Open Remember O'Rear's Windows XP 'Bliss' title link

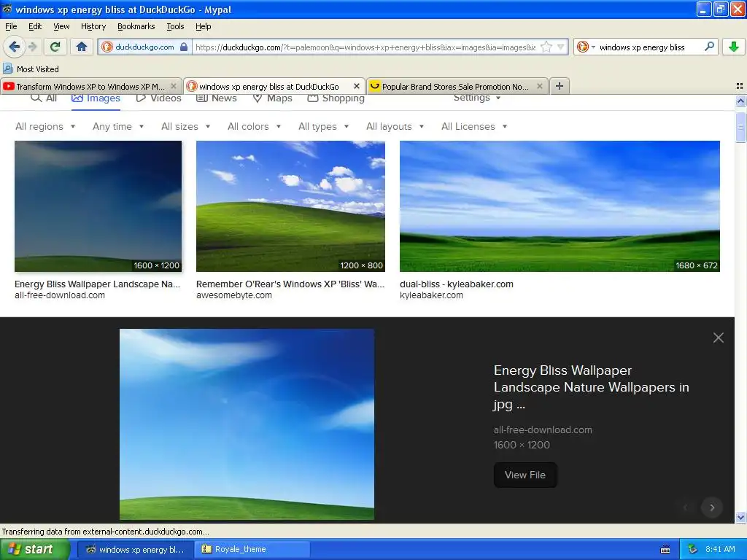[x=290, y=284]
